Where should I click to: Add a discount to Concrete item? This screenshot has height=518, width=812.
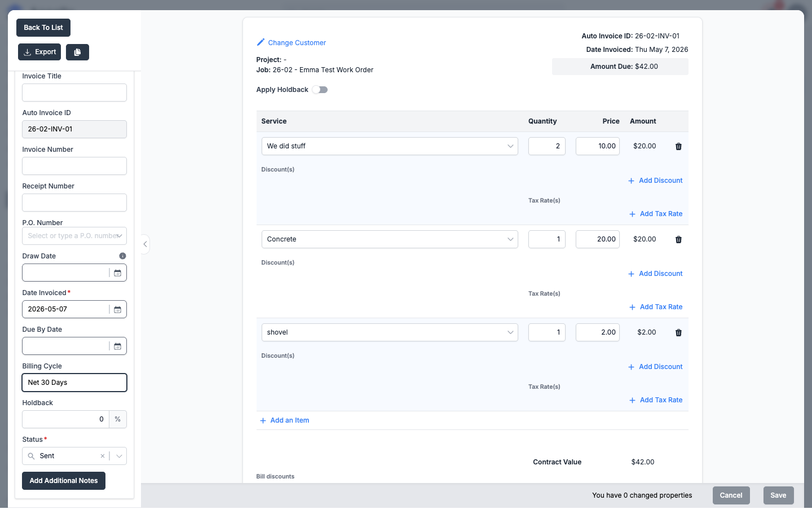[655, 274]
